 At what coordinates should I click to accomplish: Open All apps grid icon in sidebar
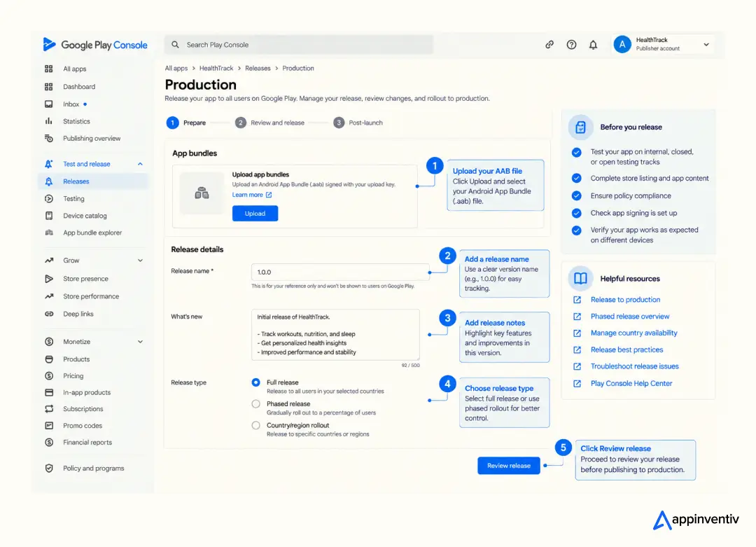click(49, 69)
